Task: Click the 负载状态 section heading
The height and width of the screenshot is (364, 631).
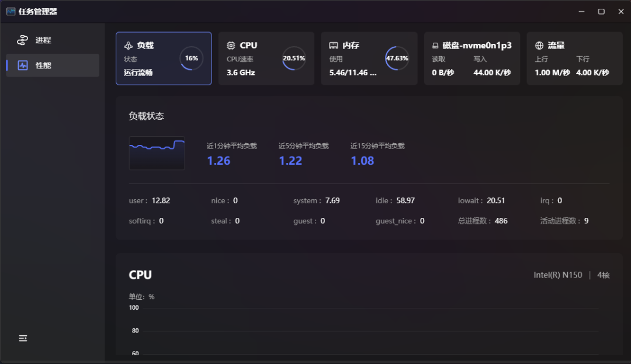Action: point(147,116)
